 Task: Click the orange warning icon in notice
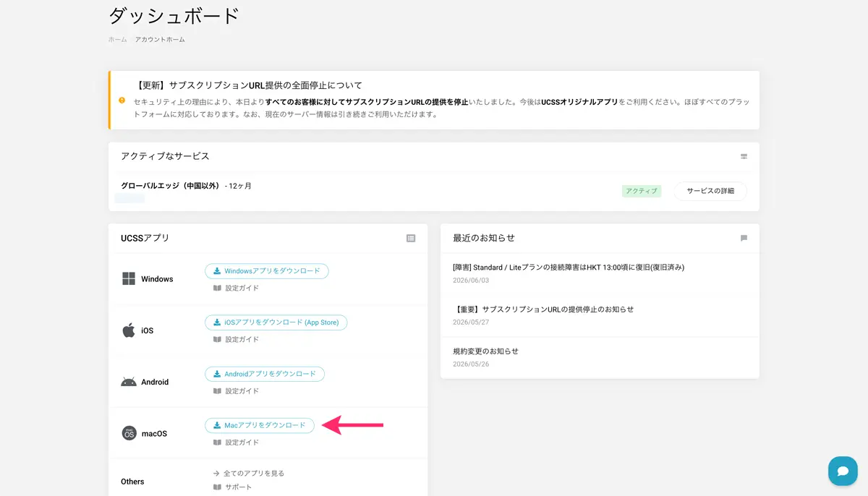pos(122,100)
